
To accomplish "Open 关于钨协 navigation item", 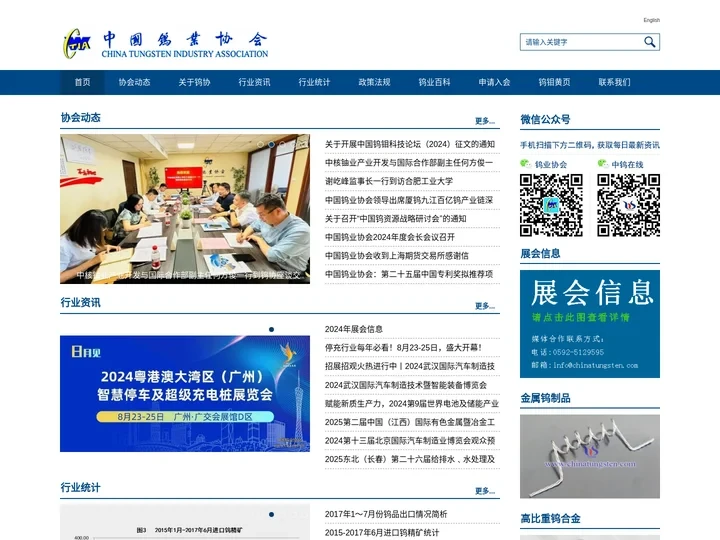I will [x=194, y=82].
